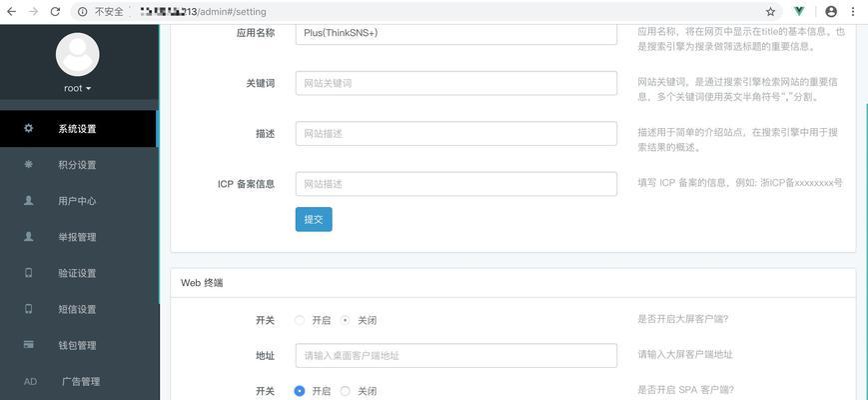Bookmark this page with the star icon
Screen dimensions: 868x400
[x=770, y=12]
